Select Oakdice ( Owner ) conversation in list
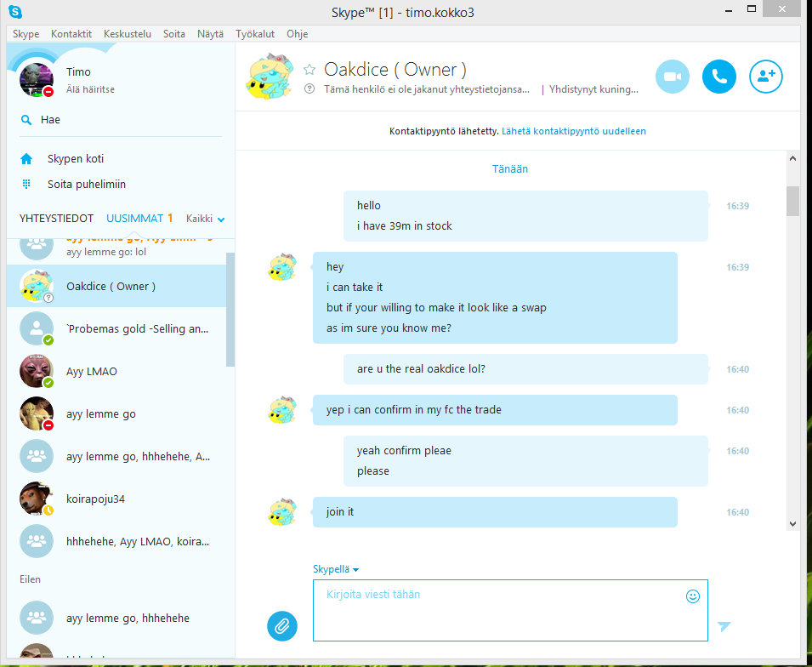This screenshot has height=667, width=812. [116, 286]
